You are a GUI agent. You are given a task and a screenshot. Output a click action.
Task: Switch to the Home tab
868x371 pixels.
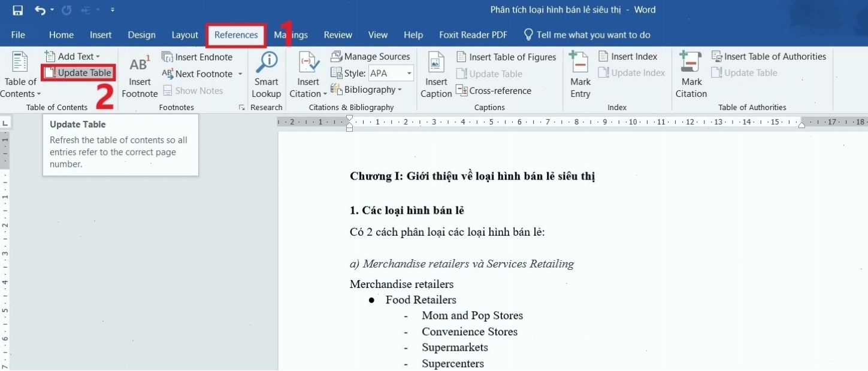61,35
